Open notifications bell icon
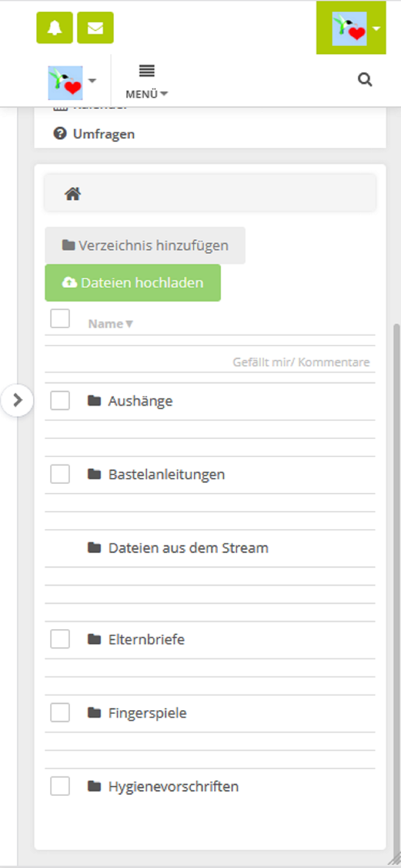Image resolution: width=401 pixels, height=868 pixels. [x=55, y=28]
